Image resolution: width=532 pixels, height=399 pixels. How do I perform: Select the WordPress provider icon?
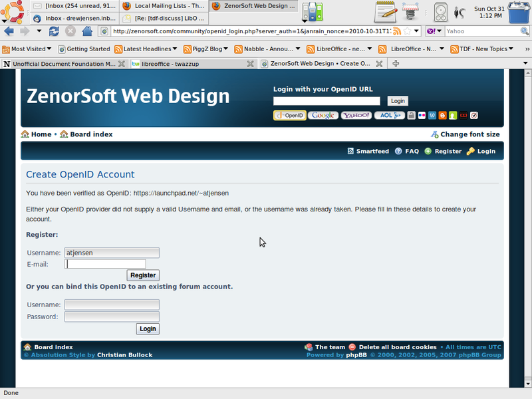pos(432,115)
